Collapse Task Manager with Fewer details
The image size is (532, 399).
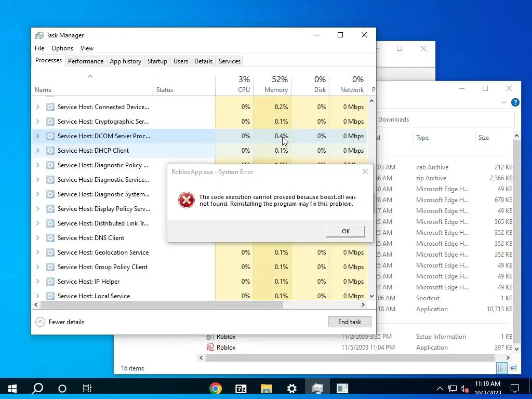[x=60, y=322]
